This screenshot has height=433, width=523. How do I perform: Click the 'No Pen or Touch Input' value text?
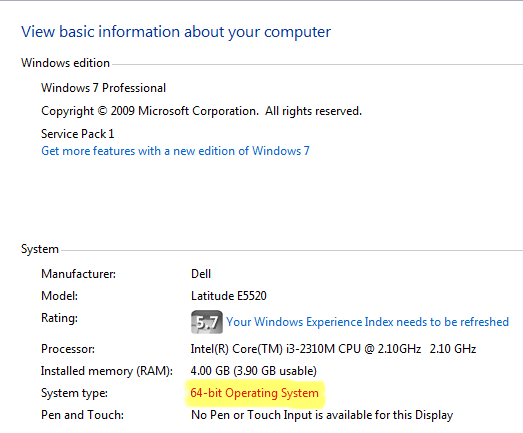click(x=322, y=415)
